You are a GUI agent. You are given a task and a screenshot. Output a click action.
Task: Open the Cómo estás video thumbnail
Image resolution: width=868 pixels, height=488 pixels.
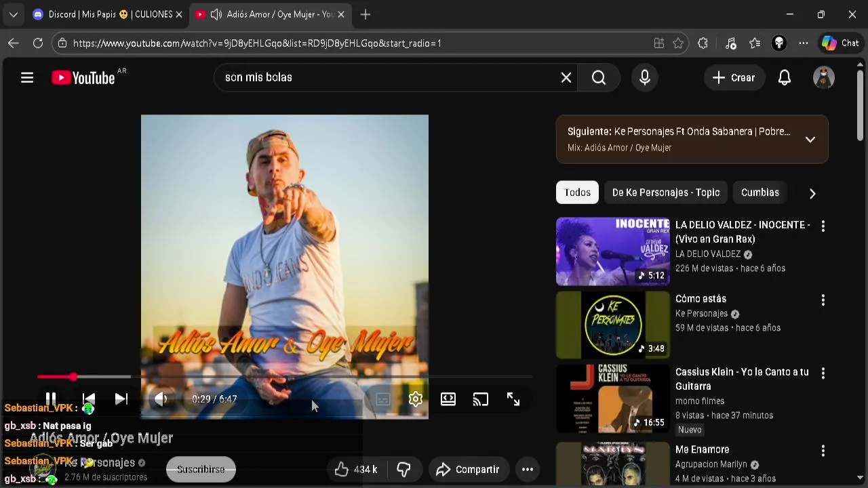click(x=613, y=325)
